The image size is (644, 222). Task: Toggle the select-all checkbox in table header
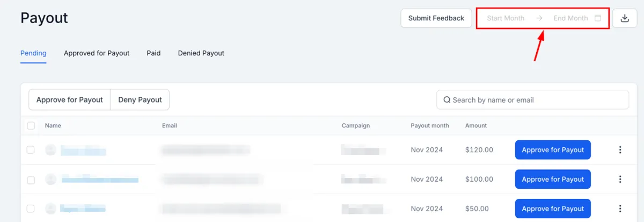point(31,126)
